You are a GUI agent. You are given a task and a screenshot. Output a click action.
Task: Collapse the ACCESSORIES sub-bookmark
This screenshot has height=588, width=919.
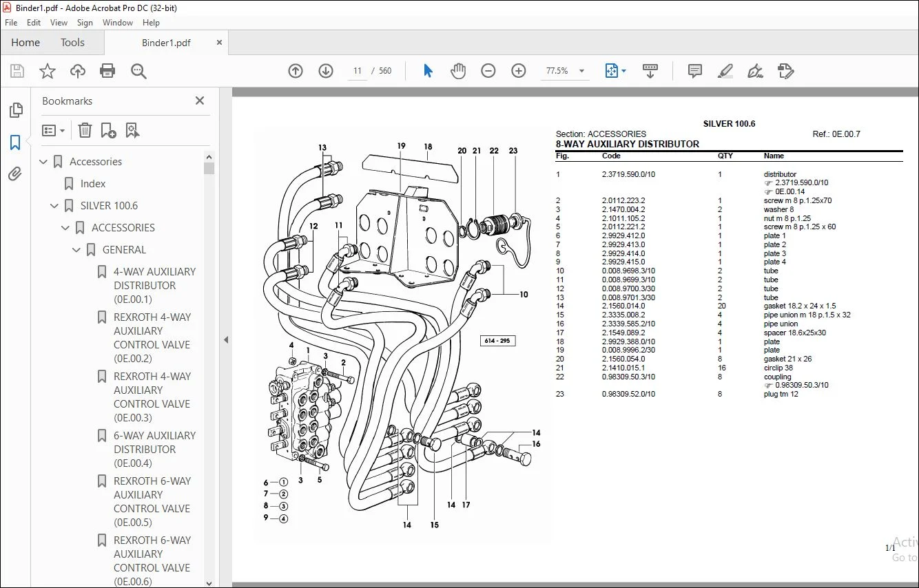tap(66, 228)
